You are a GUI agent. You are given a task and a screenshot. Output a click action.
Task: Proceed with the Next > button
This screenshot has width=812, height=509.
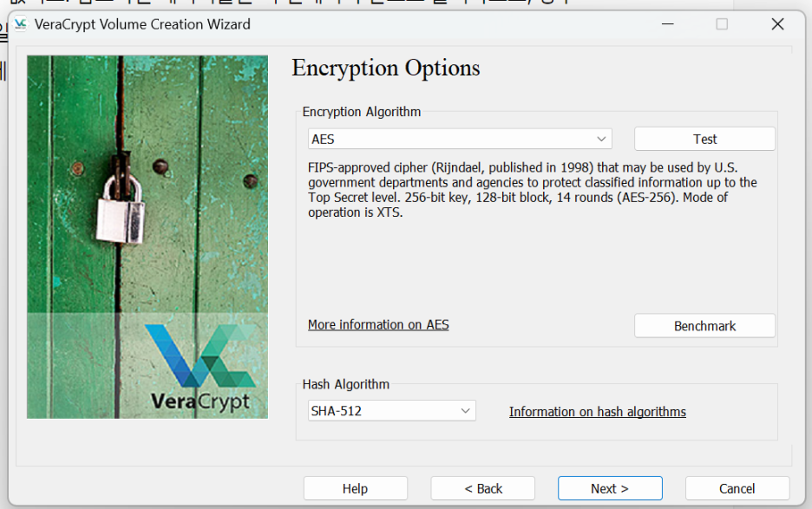coord(610,488)
